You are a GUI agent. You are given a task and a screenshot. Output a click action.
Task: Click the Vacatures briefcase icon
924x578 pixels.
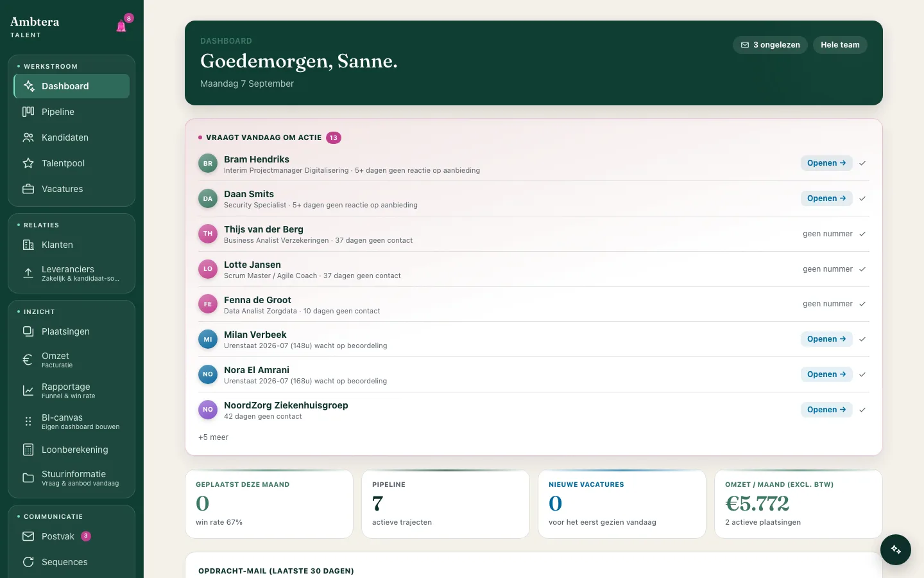click(28, 189)
